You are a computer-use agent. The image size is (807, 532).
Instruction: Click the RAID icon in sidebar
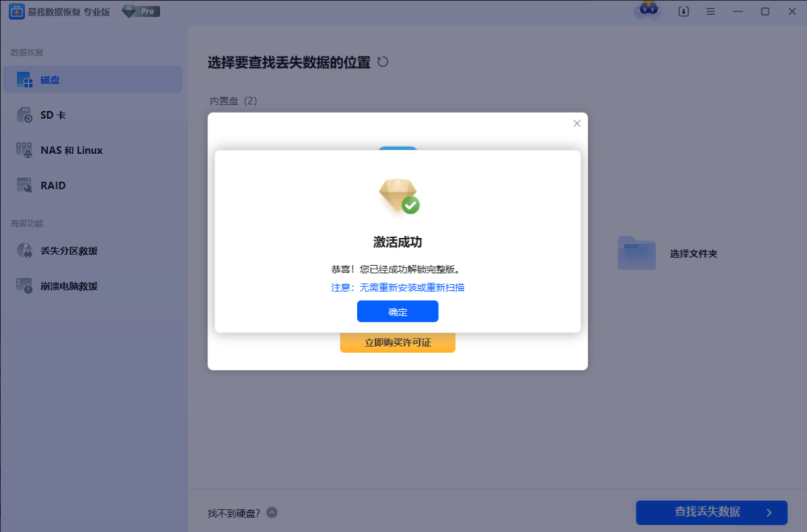click(x=24, y=186)
